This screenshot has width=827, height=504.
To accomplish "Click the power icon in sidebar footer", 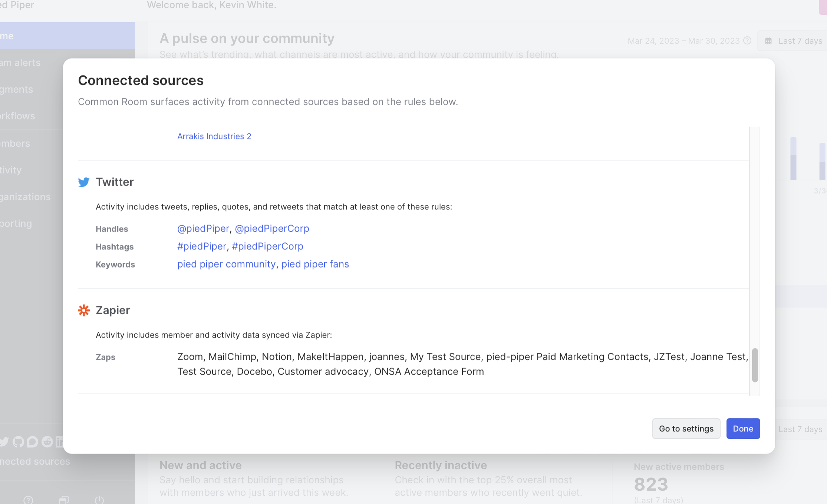I will [x=99, y=500].
